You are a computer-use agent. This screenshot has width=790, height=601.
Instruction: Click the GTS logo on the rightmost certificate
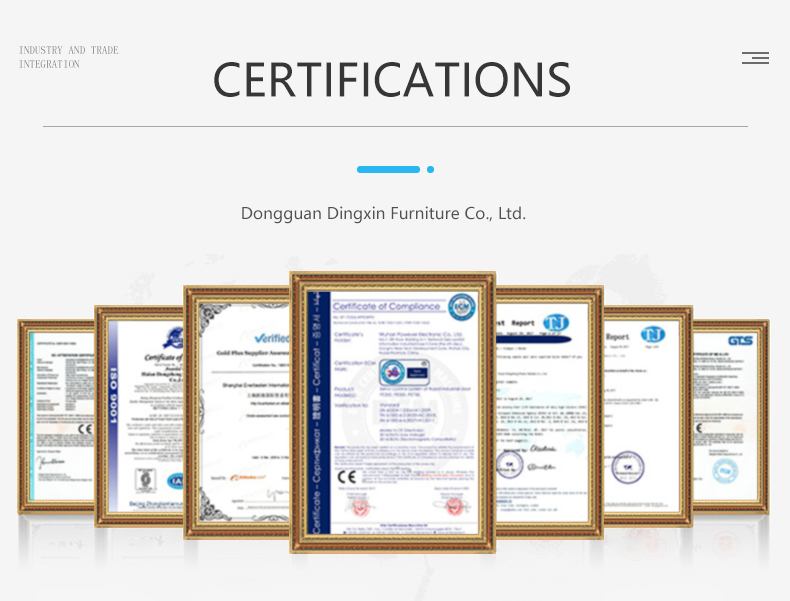click(741, 341)
